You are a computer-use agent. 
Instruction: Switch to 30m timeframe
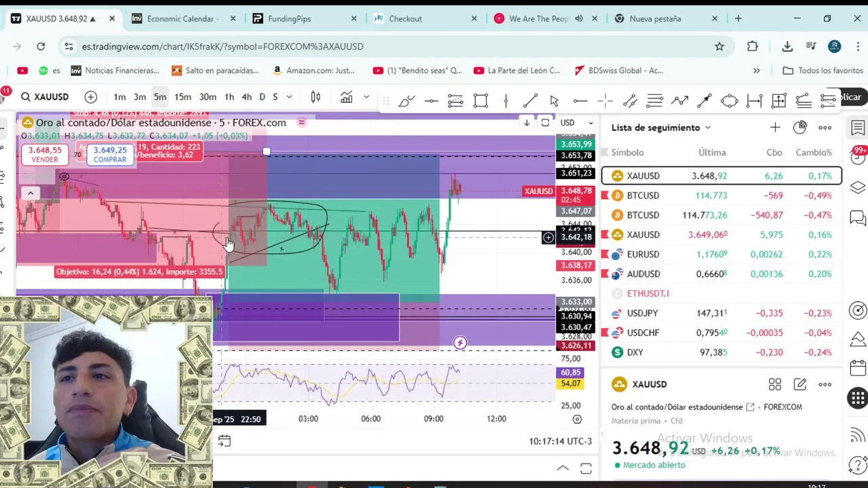[x=208, y=97]
